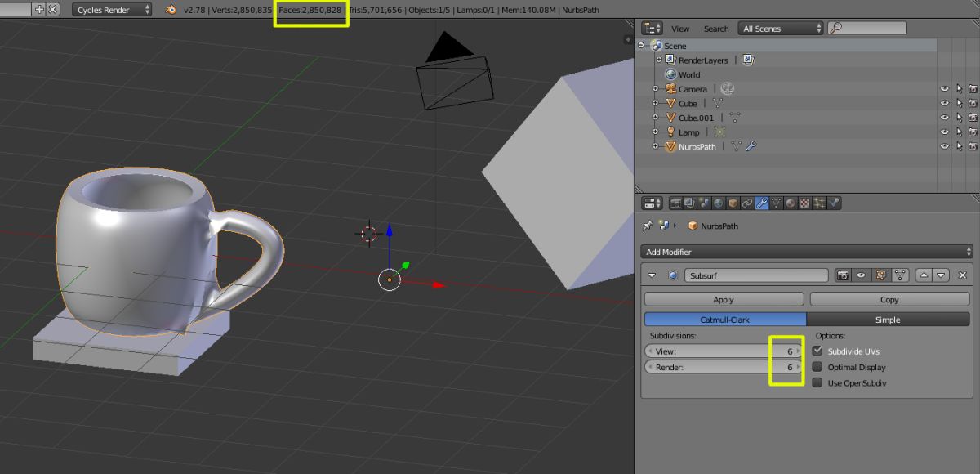The image size is (980, 474).
Task: Open the All Scenes display mode dropdown
Action: (781, 29)
